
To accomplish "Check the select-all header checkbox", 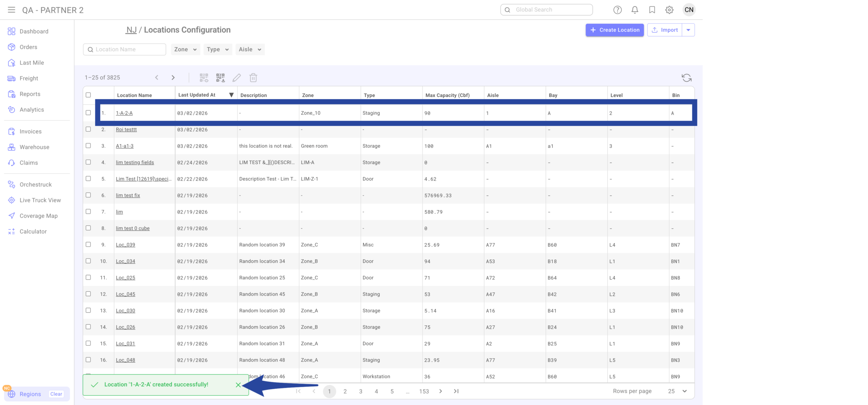I will pos(88,95).
